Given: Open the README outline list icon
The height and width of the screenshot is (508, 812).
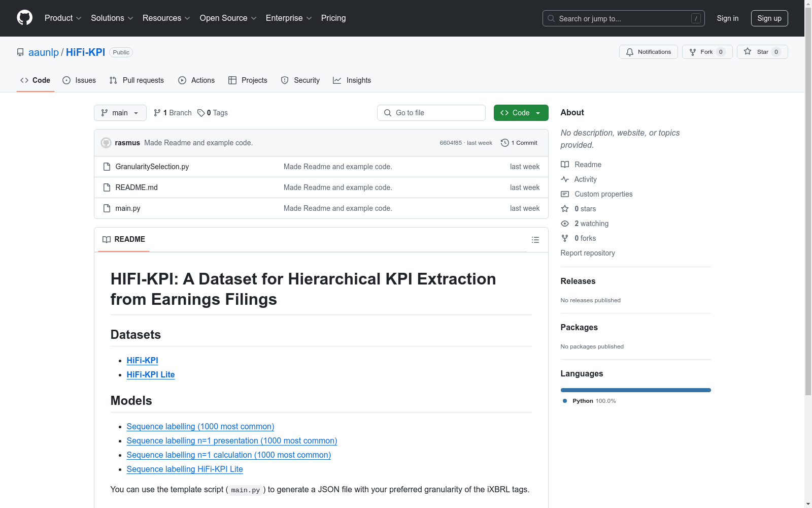Looking at the screenshot, I should click(535, 240).
